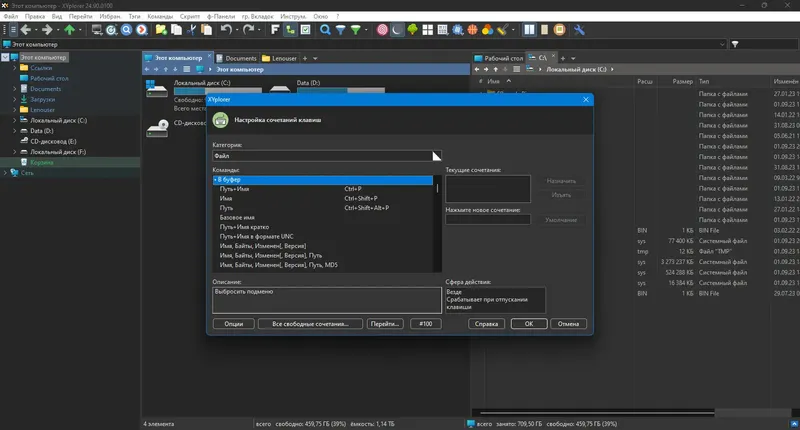Click the Опции button
This screenshot has height=430, width=800.
(234, 324)
